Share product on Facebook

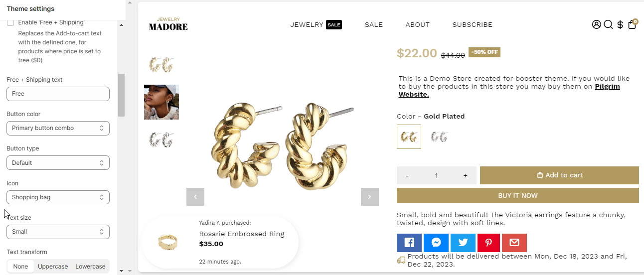(x=409, y=243)
